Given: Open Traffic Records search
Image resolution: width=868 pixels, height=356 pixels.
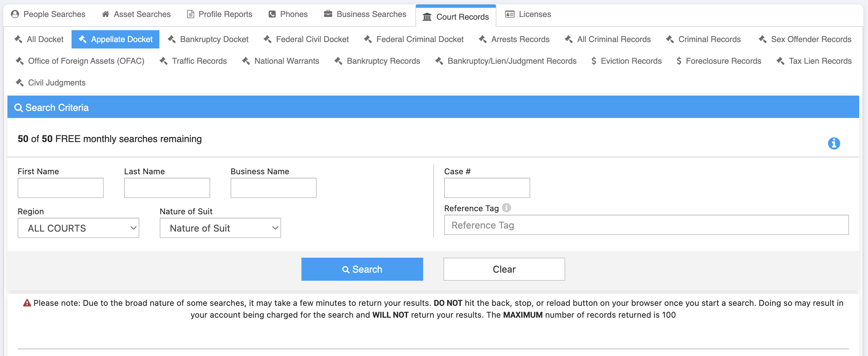Looking at the screenshot, I should [193, 61].
